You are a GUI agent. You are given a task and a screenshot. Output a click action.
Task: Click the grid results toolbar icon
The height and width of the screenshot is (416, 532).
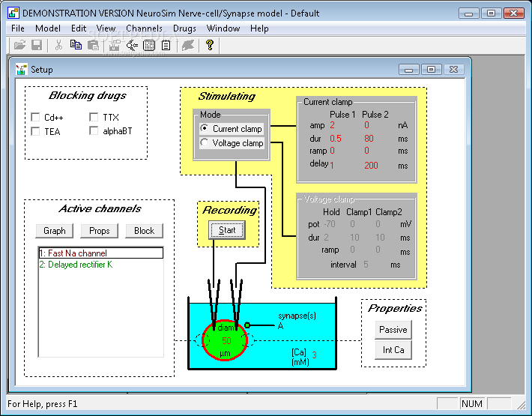[x=149, y=45]
